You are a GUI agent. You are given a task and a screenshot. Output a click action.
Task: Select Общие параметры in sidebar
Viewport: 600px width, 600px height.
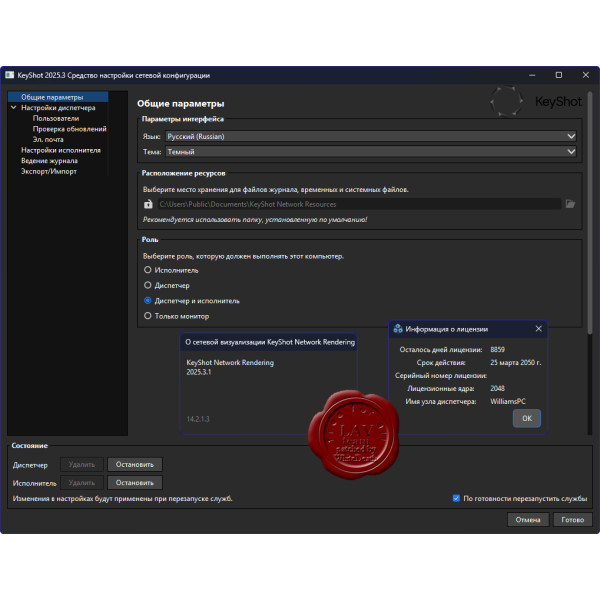[x=52, y=97]
